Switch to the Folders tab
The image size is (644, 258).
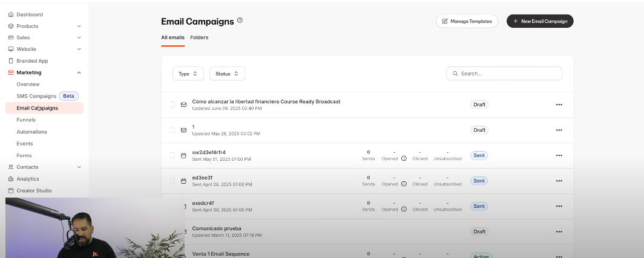click(x=199, y=37)
